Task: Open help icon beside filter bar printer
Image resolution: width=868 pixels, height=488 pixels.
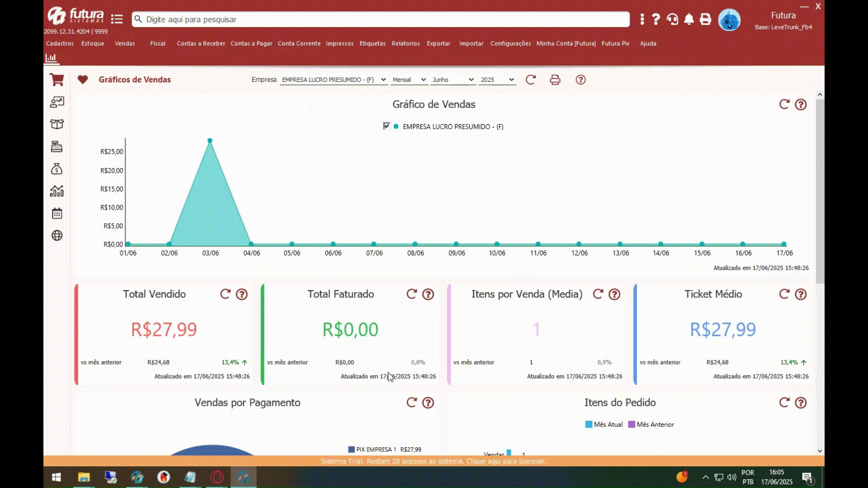Action: pyautogui.click(x=580, y=80)
